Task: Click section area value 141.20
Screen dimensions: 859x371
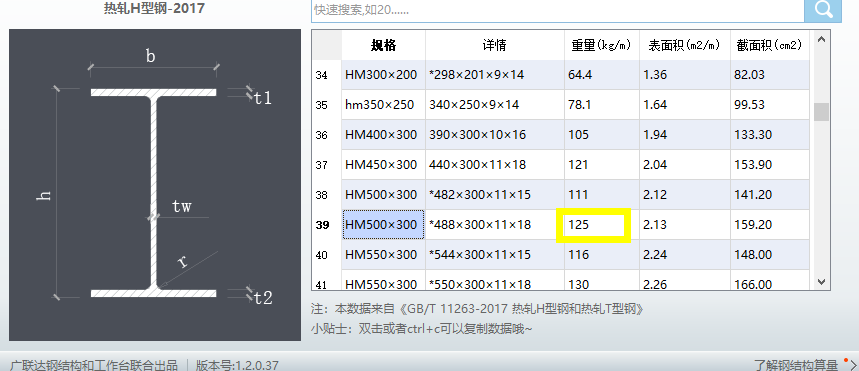Action: click(x=770, y=195)
